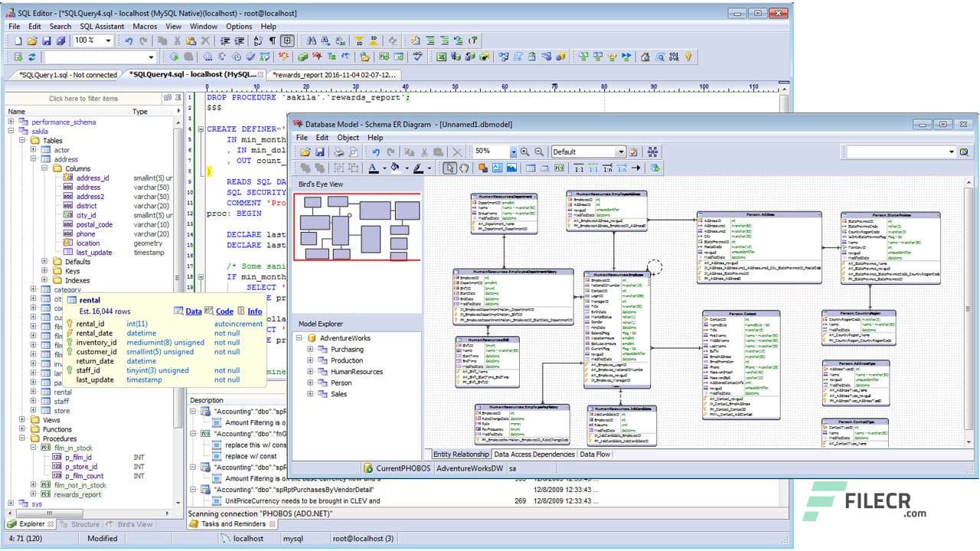This screenshot has height=551, width=980.
Task: Click the Data link in the rental tooltip
Action: click(194, 311)
